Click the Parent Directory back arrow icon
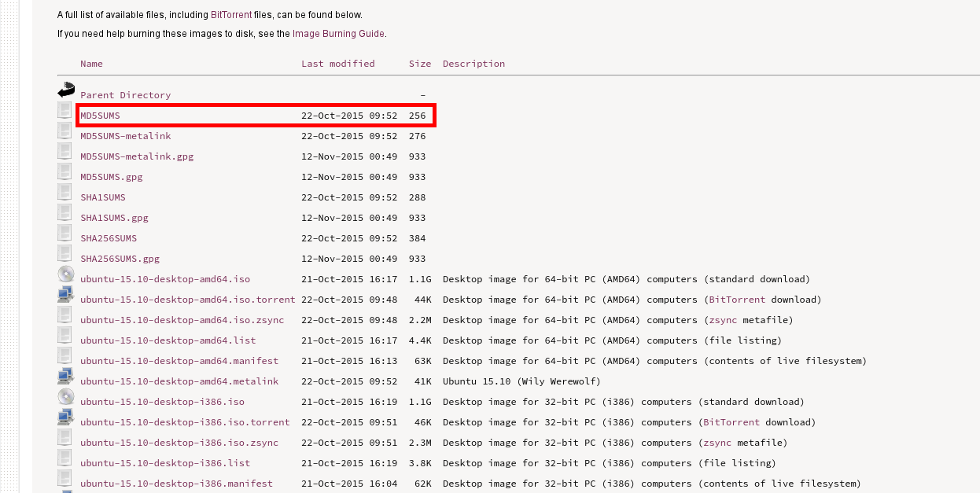Viewport: 980px width, 493px height. 65,90
